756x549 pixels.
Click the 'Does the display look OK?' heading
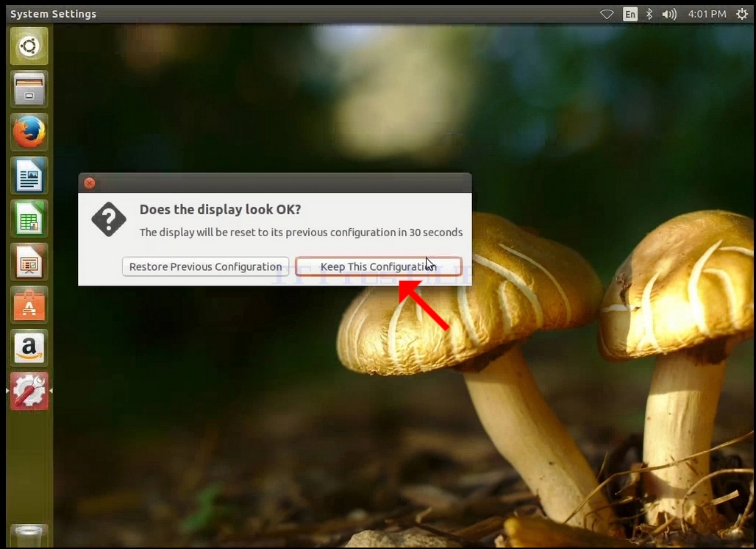pyautogui.click(x=221, y=210)
